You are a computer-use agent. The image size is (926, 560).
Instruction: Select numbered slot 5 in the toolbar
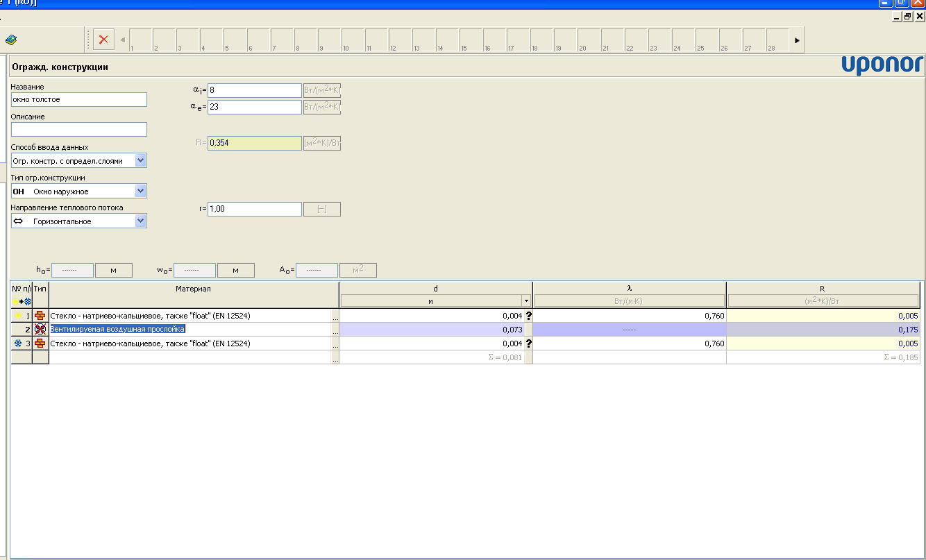tap(235, 40)
